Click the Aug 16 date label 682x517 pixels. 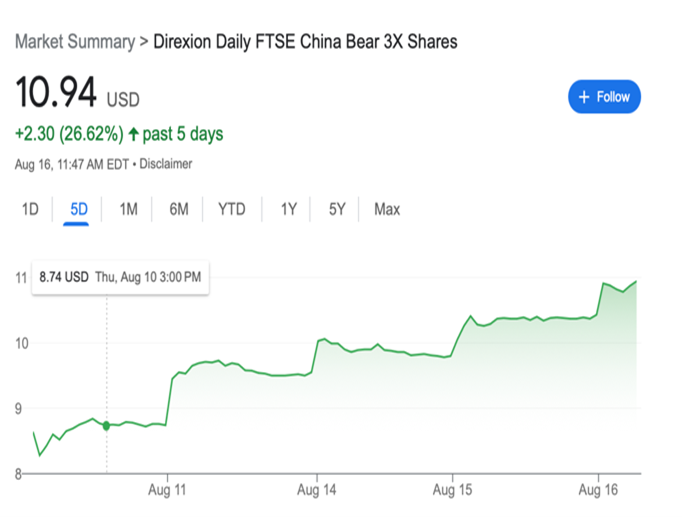(x=598, y=492)
